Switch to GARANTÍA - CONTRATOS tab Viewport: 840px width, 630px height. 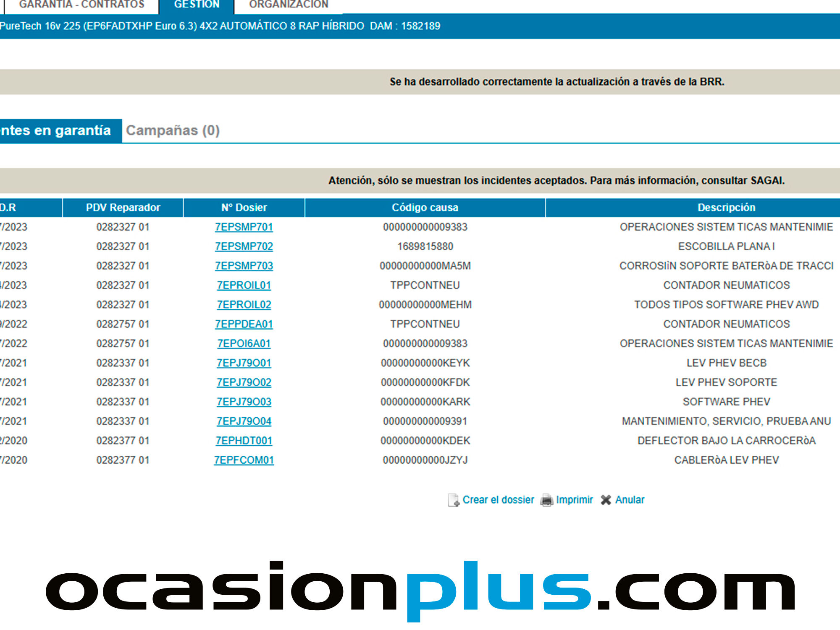[x=81, y=5]
